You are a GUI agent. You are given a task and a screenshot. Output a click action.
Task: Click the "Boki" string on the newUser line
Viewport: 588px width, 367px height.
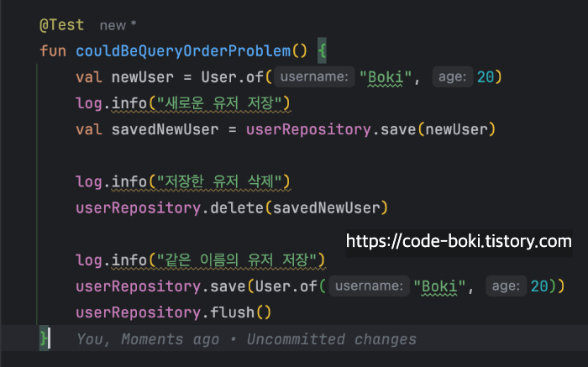point(386,77)
